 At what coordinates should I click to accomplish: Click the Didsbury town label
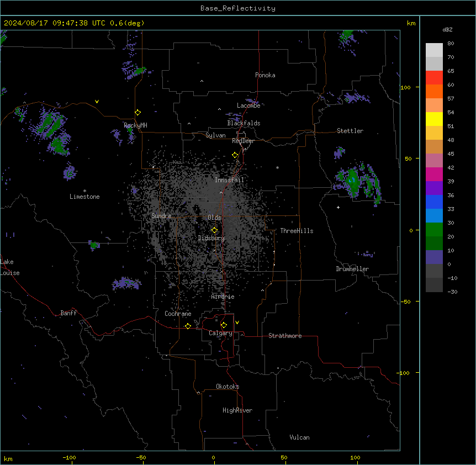coord(211,238)
